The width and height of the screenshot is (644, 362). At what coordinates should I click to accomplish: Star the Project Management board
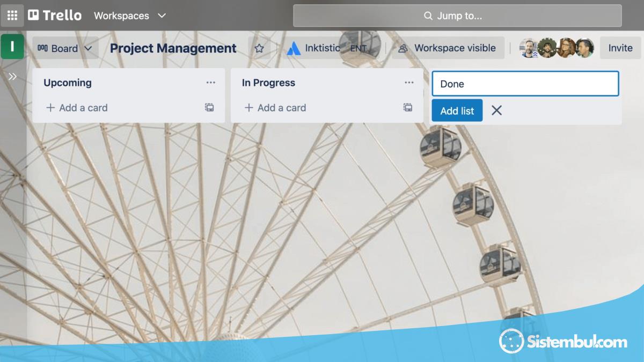pyautogui.click(x=259, y=48)
